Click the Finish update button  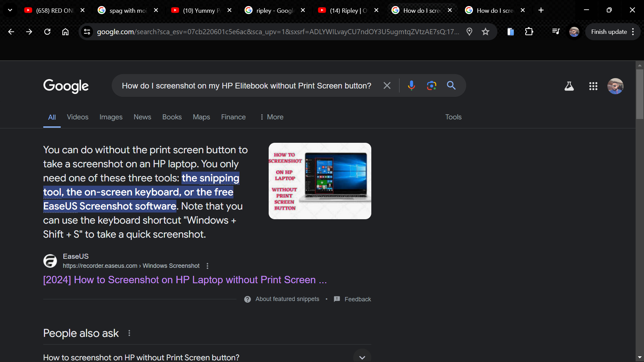609,32
